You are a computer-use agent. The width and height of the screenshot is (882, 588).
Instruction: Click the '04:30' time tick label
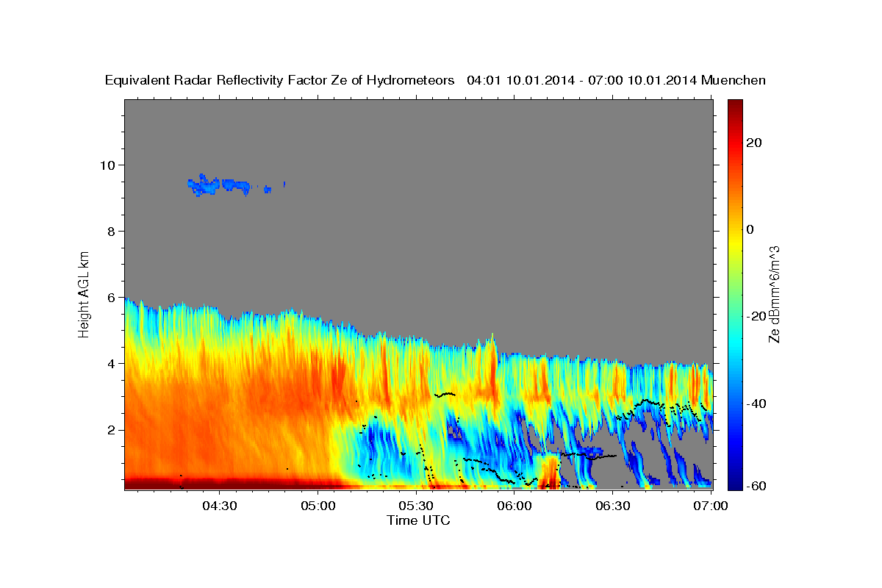click(x=219, y=506)
